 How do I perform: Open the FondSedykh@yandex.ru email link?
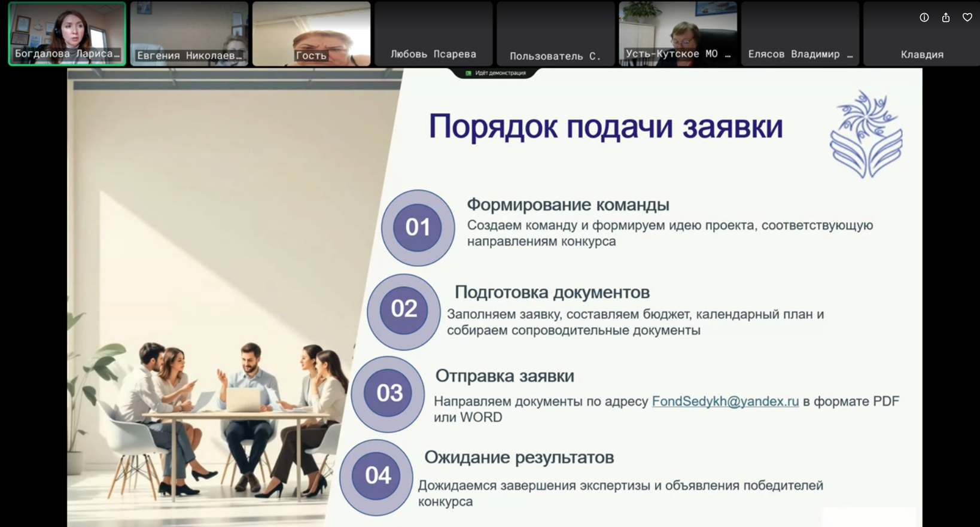pyautogui.click(x=725, y=401)
